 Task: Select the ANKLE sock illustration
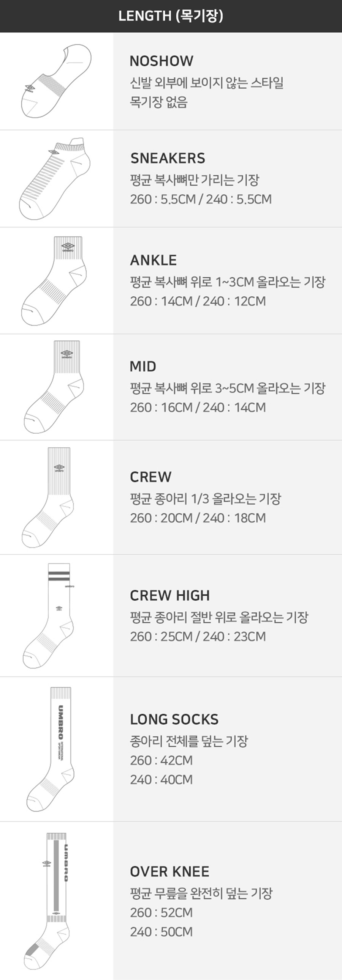pyautogui.click(x=54, y=281)
